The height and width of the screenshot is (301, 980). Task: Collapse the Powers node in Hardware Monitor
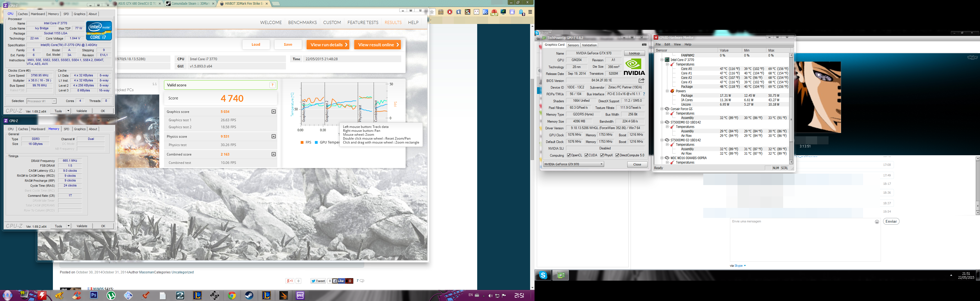coord(667,91)
